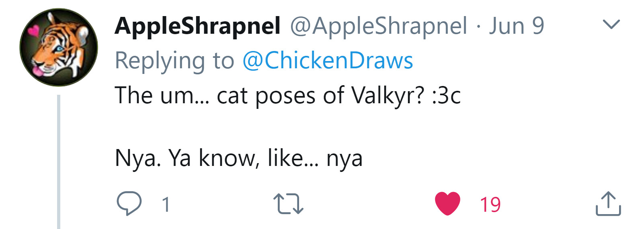Click the tiger profile avatar
Image resolution: width=644 pixels, height=229 pixels.
pyautogui.click(x=59, y=47)
